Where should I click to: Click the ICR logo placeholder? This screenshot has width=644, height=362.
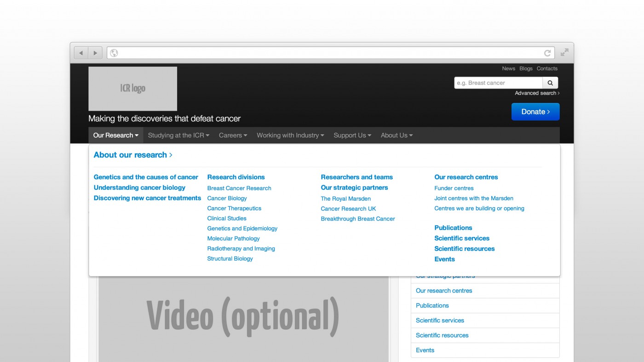[132, 89]
